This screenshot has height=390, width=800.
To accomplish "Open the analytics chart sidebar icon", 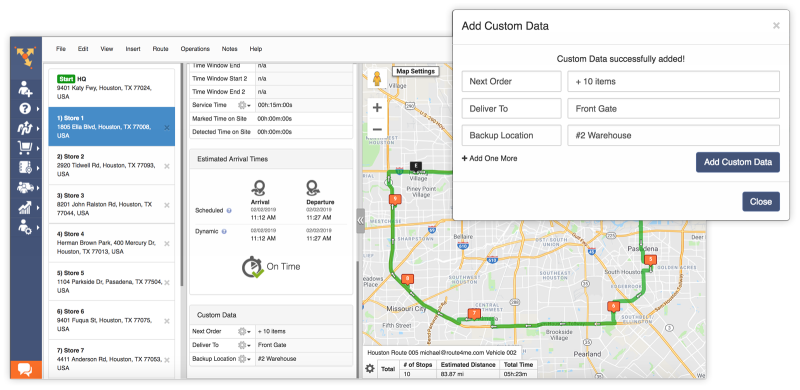I will 25,207.
